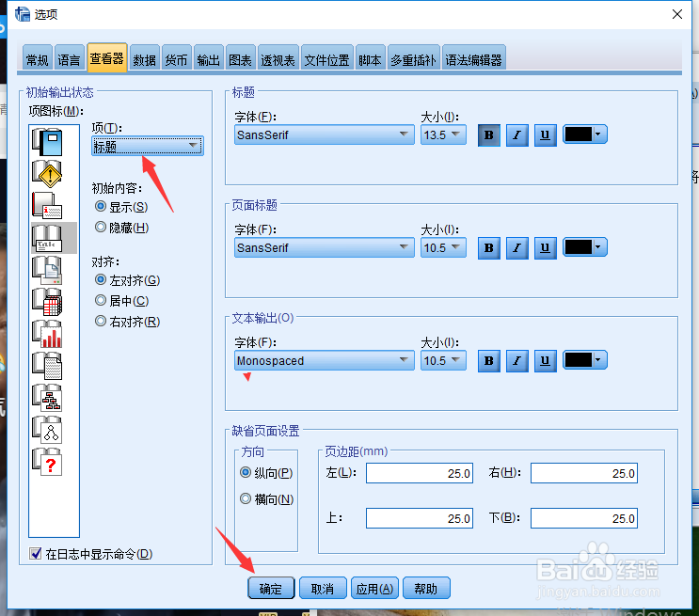Switch to the 数据 tab
The height and width of the screenshot is (616, 699).
point(145,59)
